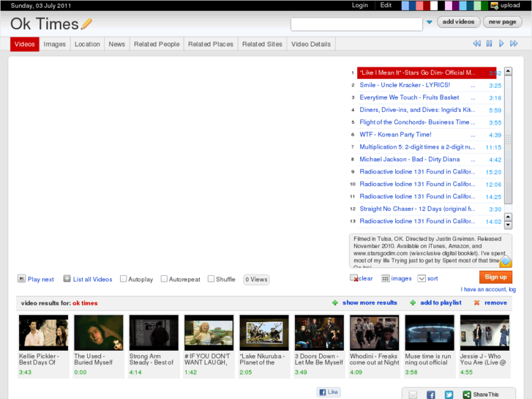This screenshot has width=532, height=399.
Task: Play Michael Jackson - Bad - Dirty Diana
Action: pyautogui.click(x=410, y=160)
